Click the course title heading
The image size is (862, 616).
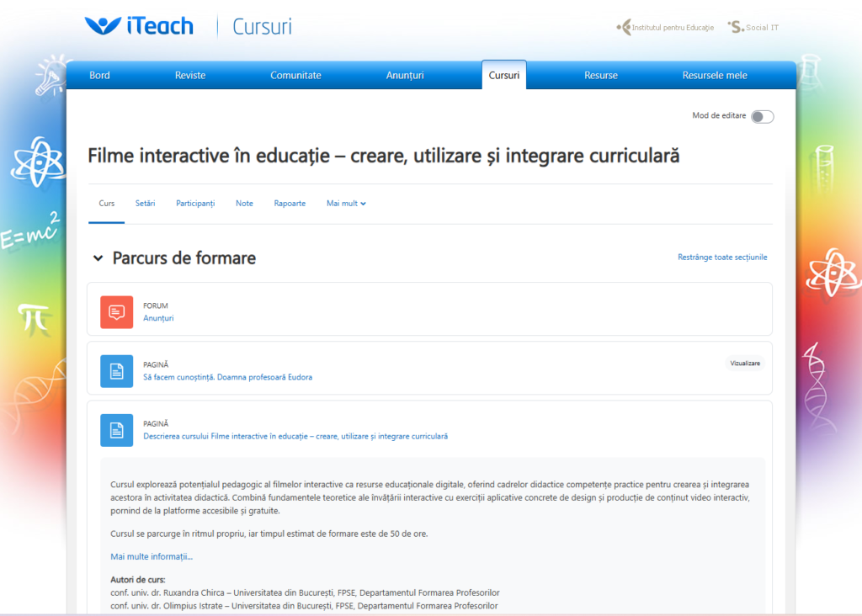click(x=383, y=156)
